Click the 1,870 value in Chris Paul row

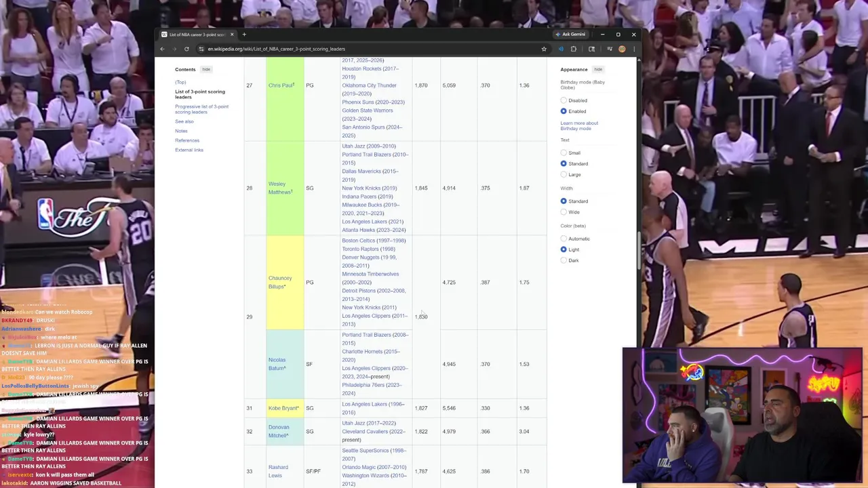tap(421, 85)
